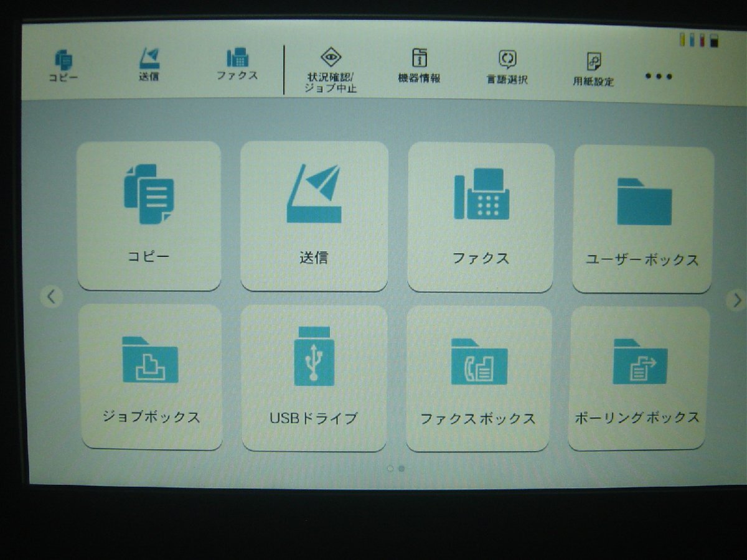Open 機器情報 device information
The image size is (747, 560).
pos(420,66)
